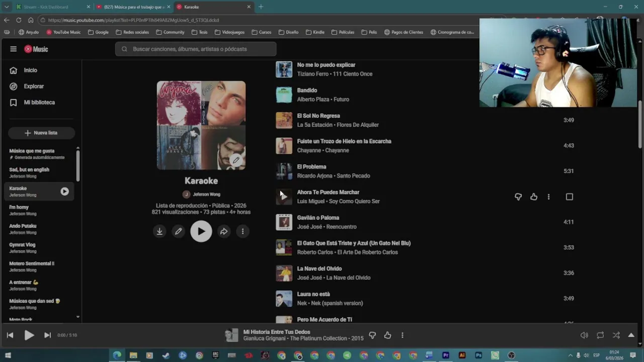
Task: Open Música que me gusta list
Action: tap(37, 154)
